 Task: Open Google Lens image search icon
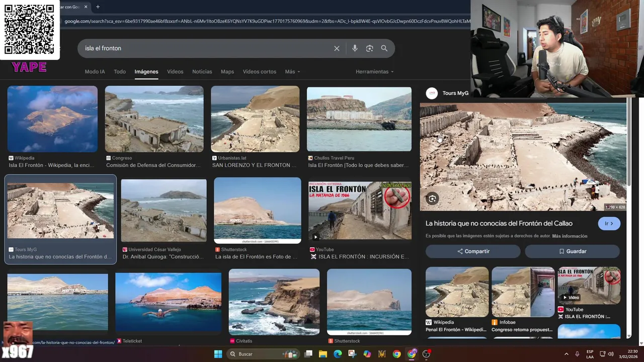pyautogui.click(x=369, y=48)
